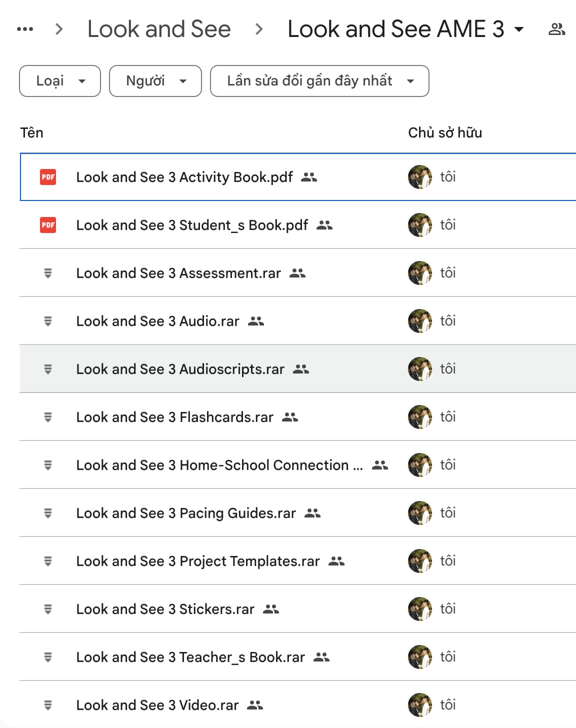
Task: Expand the Lần sửa đổi gần đây nhất filter
Action: 319,81
